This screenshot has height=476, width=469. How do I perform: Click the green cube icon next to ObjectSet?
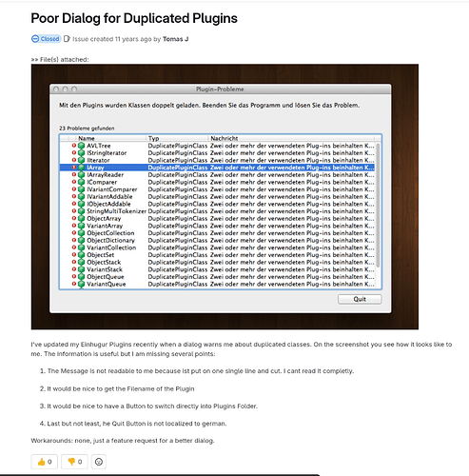point(82,255)
